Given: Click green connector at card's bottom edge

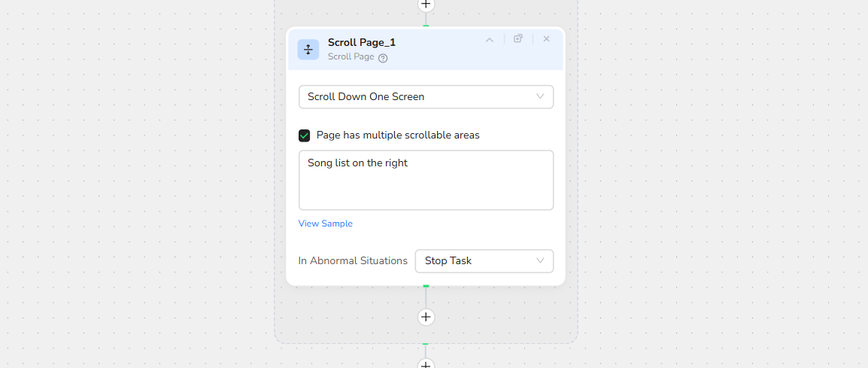Looking at the screenshot, I should (426, 286).
